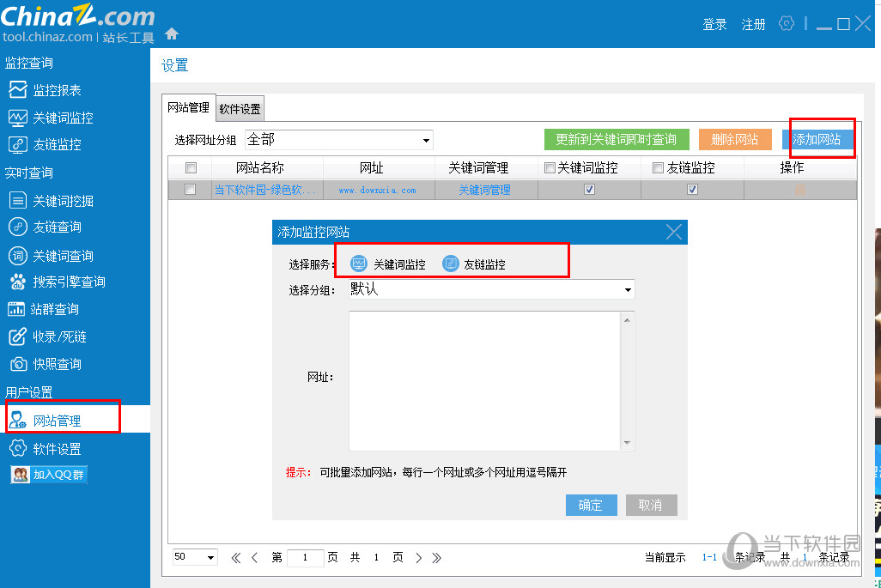Uncheck 友链监控 for the 当下软件园 row
Image resolution: width=881 pixels, height=588 pixels.
point(692,190)
